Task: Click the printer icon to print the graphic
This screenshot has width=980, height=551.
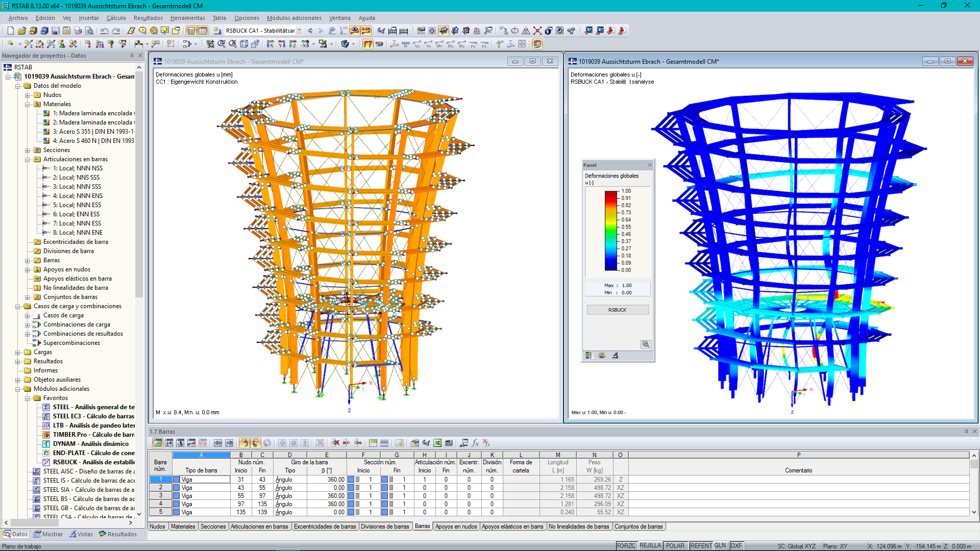Action: tap(78, 31)
